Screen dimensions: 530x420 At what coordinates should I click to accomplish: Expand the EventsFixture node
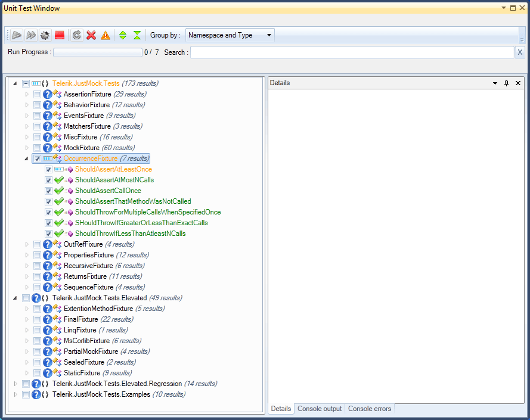27,116
